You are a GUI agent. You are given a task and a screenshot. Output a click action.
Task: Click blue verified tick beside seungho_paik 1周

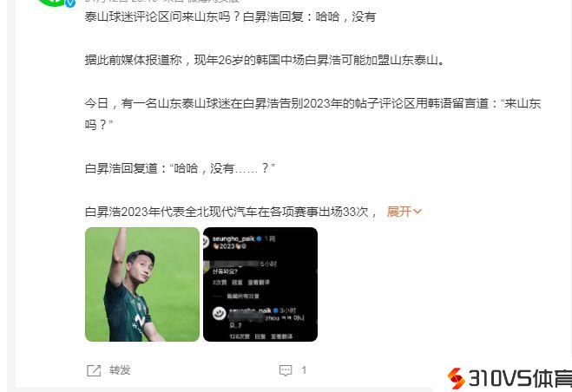[x=259, y=238]
